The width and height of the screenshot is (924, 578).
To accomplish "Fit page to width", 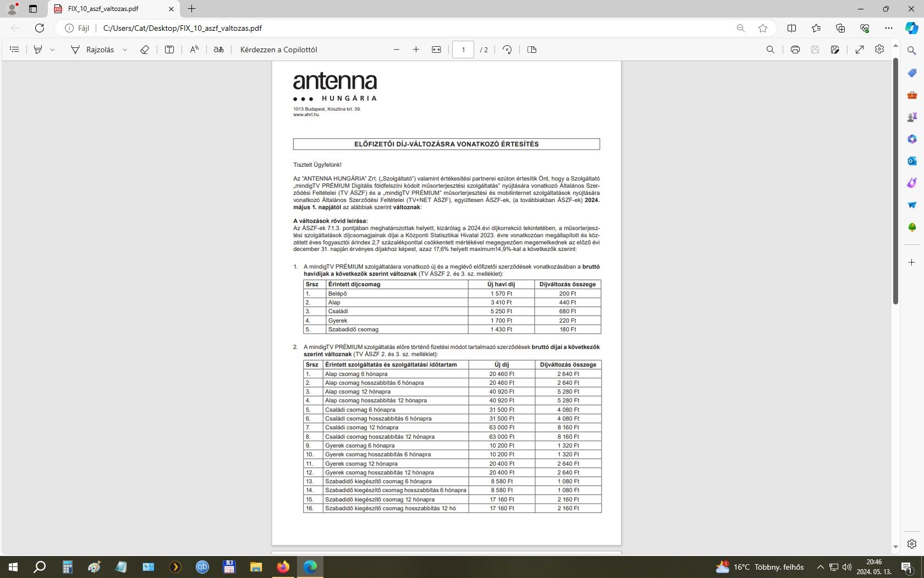I will (x=436, y=50).
